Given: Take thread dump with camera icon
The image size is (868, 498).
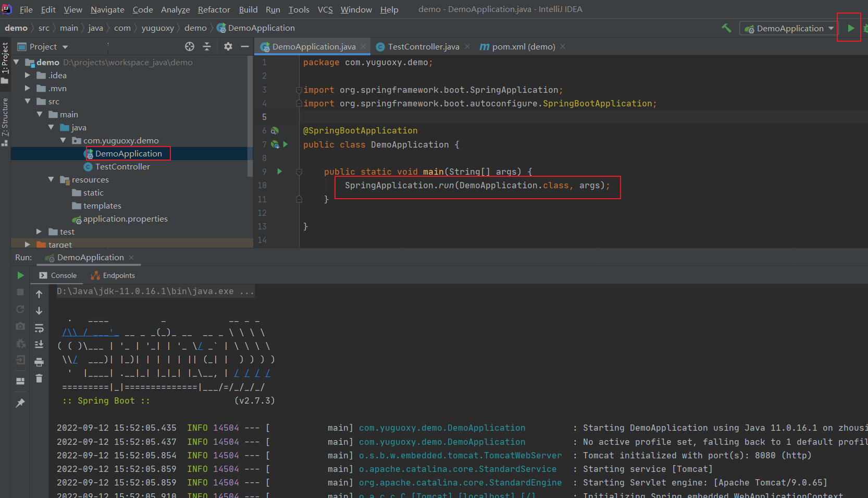Looking at the screenshot, I should click(20, 326).
